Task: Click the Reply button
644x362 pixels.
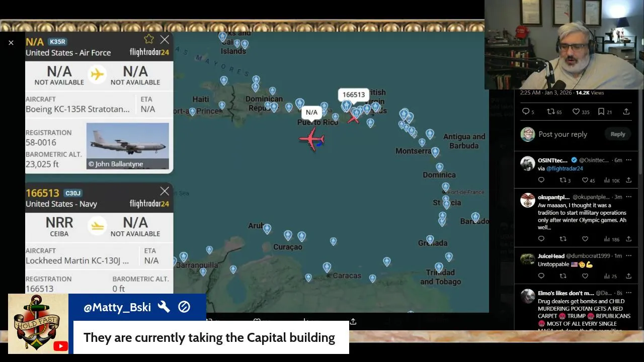Action: 618,134
